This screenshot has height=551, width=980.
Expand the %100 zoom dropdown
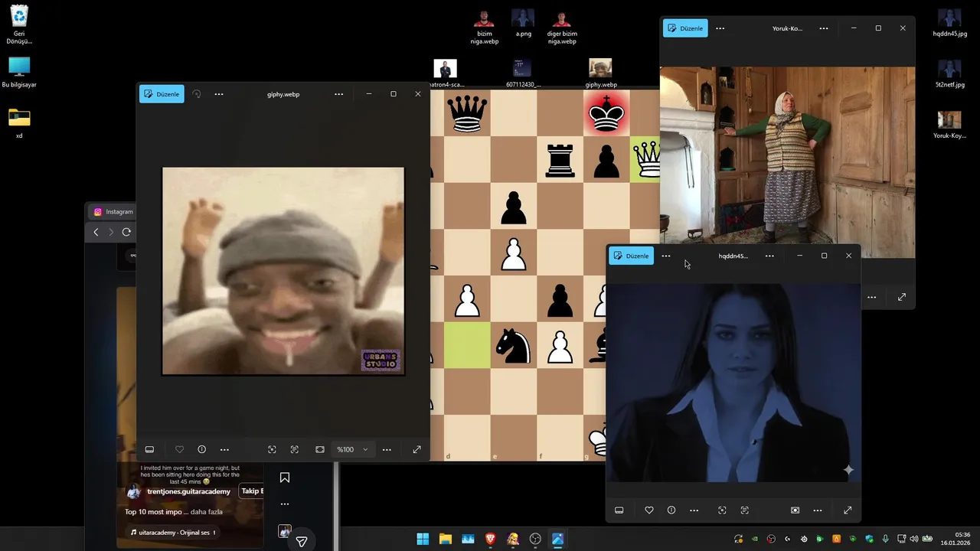[352, 449]
